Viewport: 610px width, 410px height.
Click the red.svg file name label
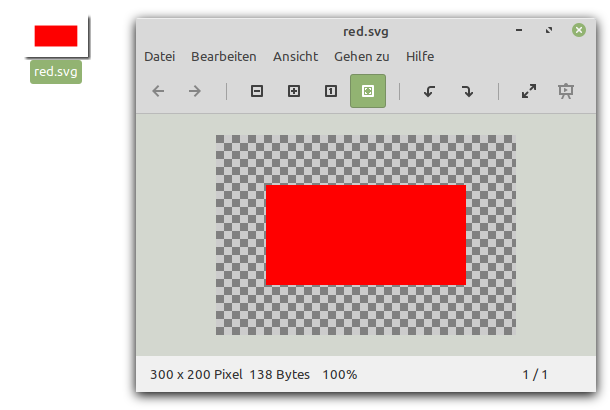pos(56,72)
